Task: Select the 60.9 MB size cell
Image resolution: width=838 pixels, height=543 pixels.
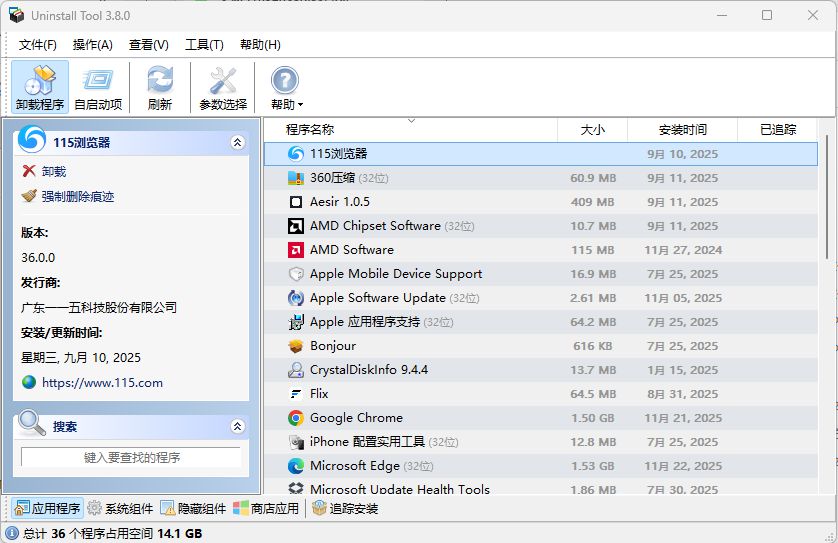Action: point(593,178)
